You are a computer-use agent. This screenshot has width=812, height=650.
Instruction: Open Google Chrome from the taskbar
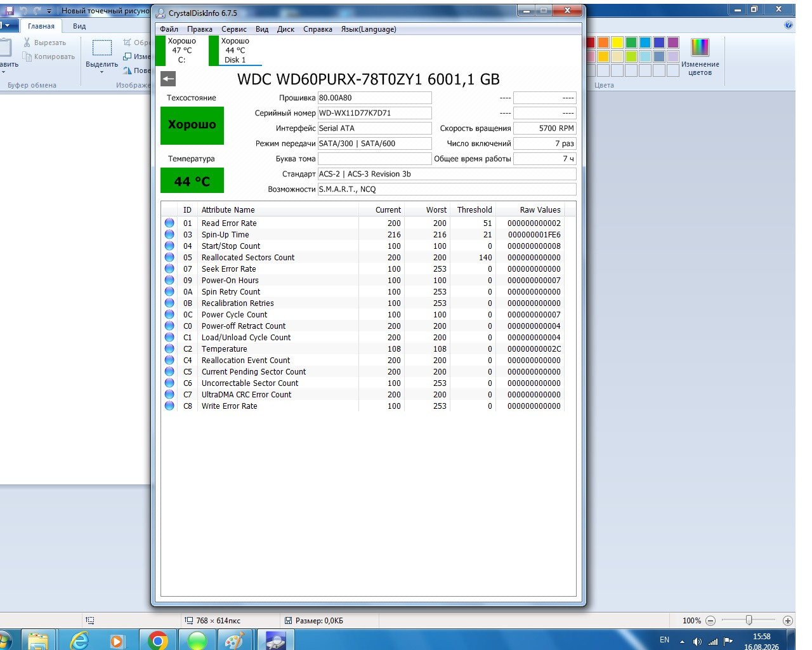(x=157, y=640)
